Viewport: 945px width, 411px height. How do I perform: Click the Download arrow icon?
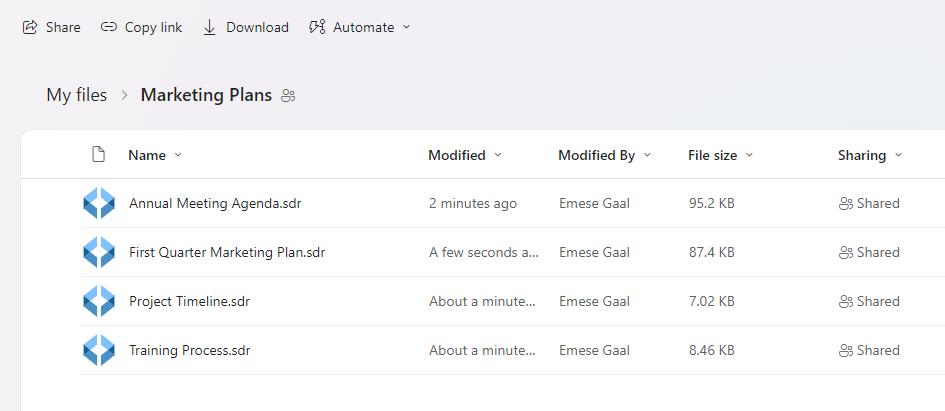210,27
